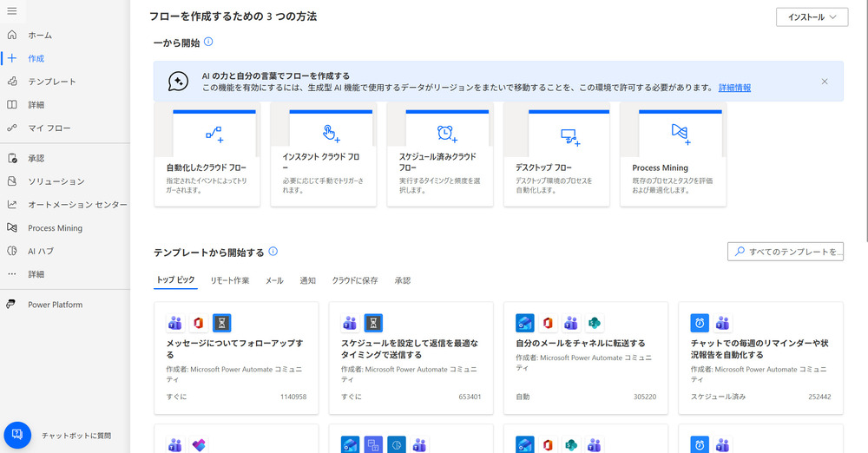Image resolution: width=868 pixels, height=453 pixels.
Task: Switch to the 通知 tab
Action: click(308, 281)
